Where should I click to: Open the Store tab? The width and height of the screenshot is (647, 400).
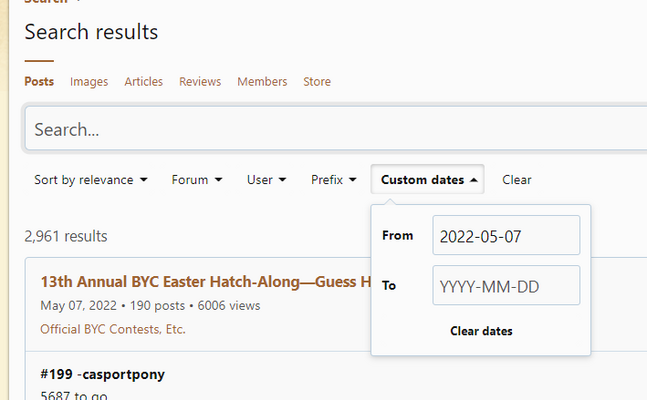coord(317,81)
